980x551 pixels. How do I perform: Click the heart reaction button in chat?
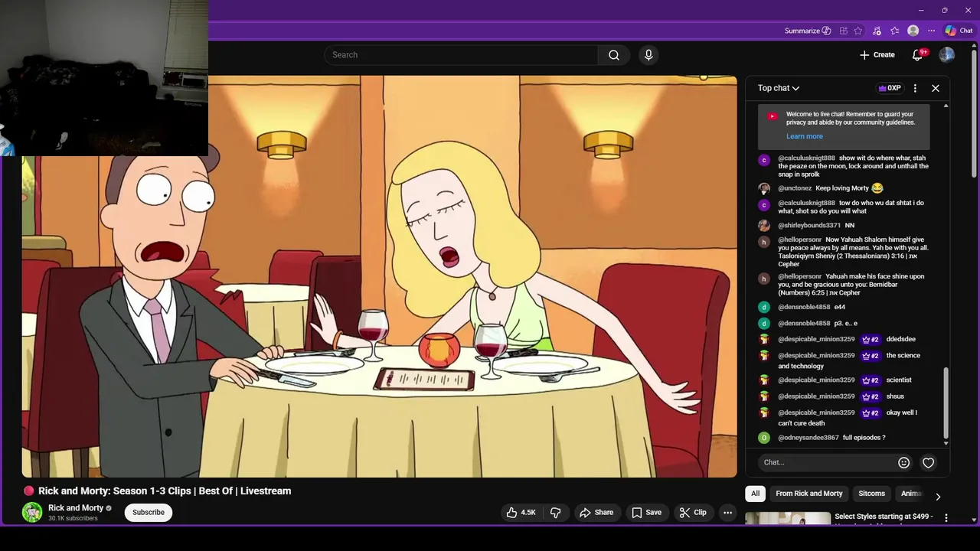pos(928,462)
